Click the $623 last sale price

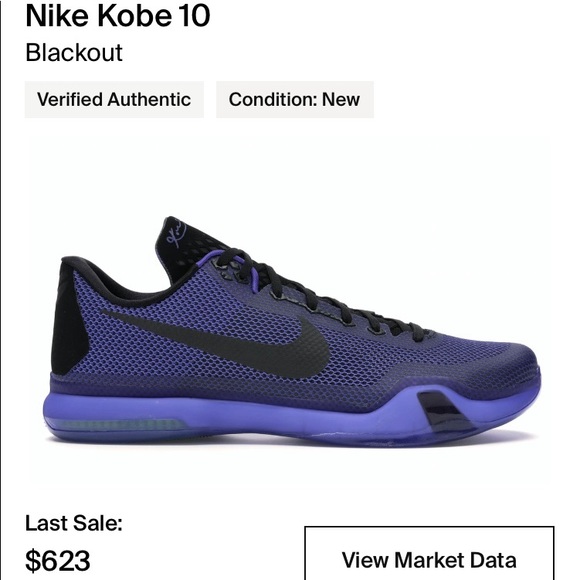(x=57, y=561)
